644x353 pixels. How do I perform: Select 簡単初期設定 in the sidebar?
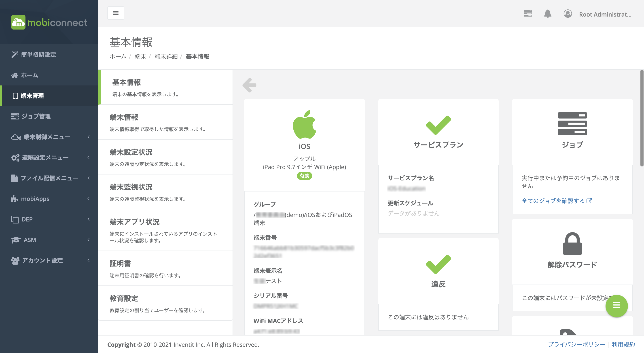[38, 55]
